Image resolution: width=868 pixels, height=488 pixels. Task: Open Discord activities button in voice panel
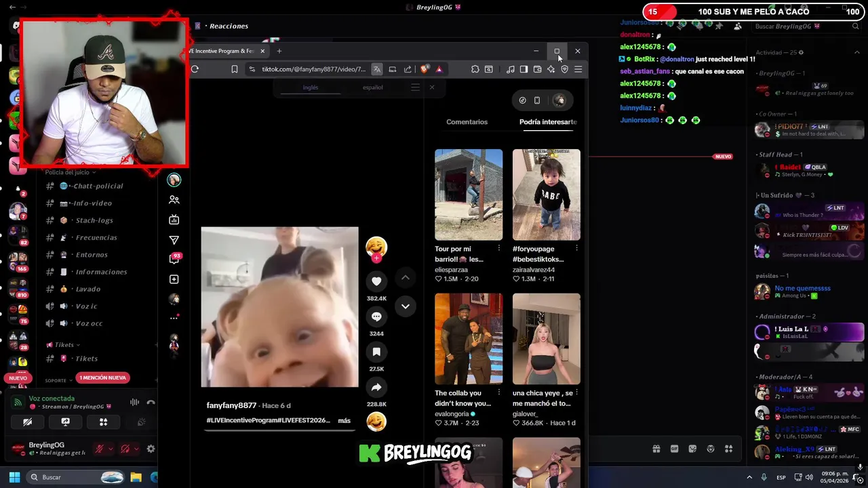(104, 422)
